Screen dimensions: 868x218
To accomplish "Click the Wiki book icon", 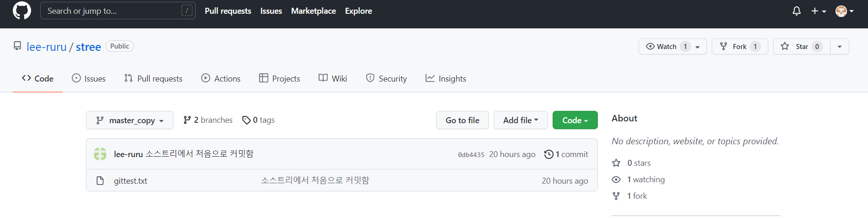I will [323, 78].
